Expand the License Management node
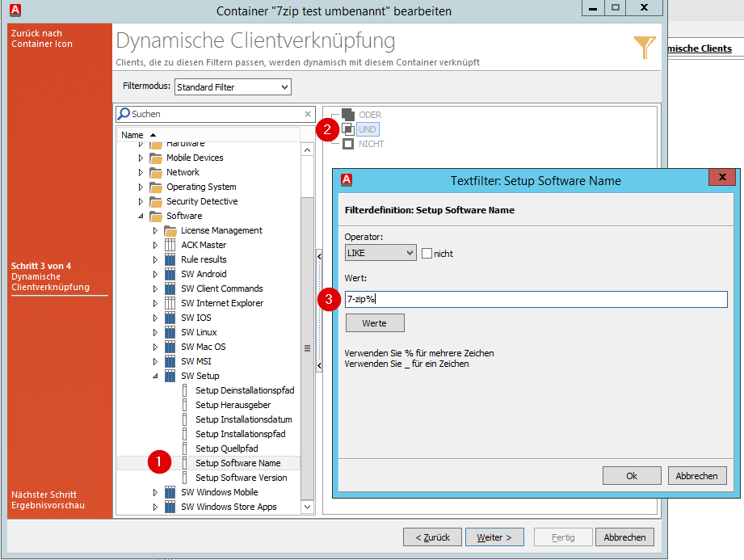This screenshot has height=560, width=744. point(155,230)
